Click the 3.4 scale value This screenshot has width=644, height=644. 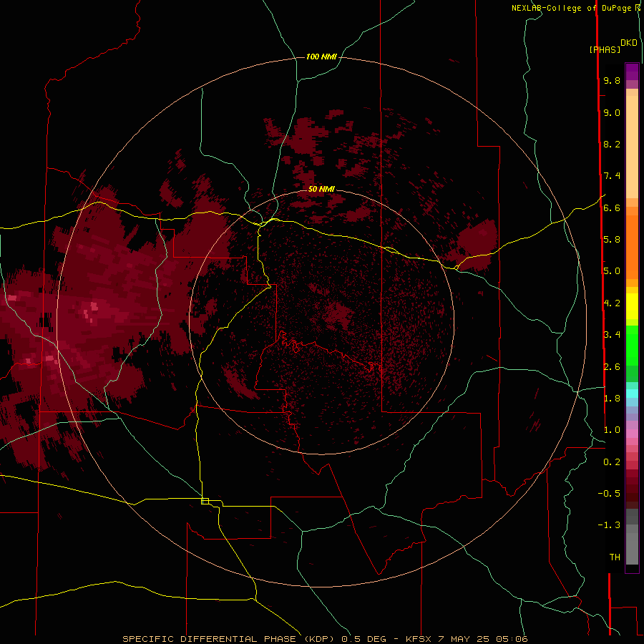[x=612, y=335]
